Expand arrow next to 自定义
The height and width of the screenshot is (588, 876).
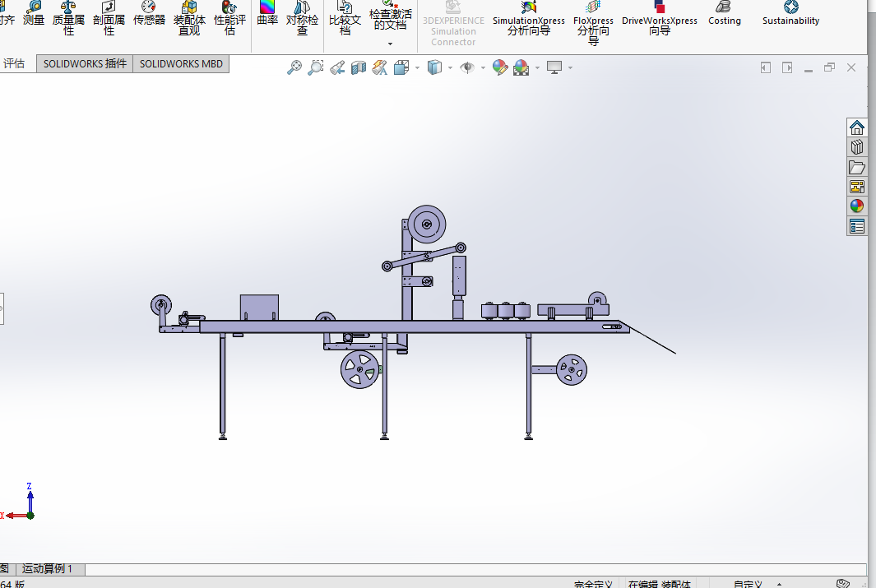pos(779,584)
